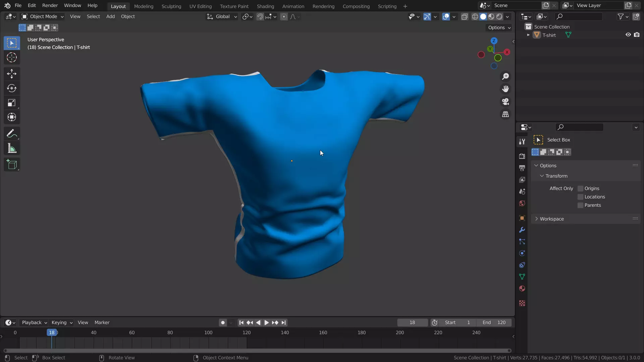Toggle snapping magnet in header

260,16
